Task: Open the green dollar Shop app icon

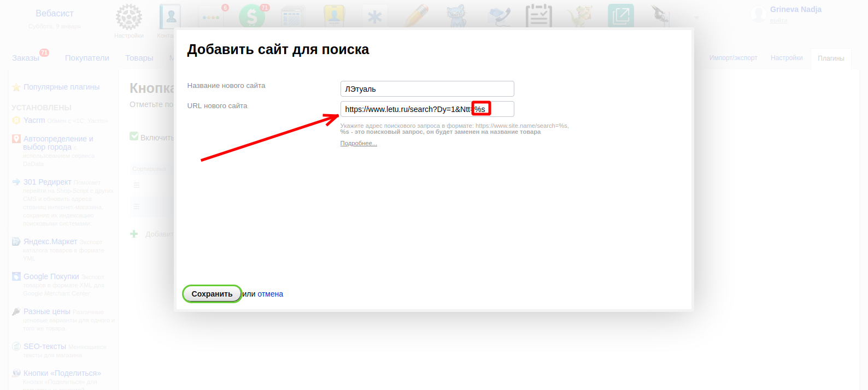Action: click(252, 17)
